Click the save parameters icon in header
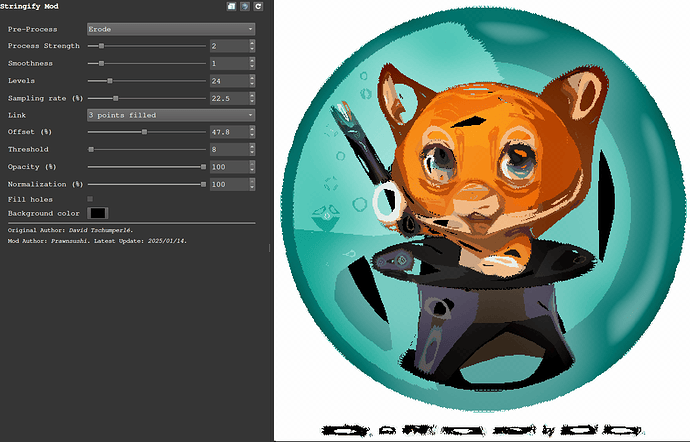690x442 pixels. (x=232, y=7)
